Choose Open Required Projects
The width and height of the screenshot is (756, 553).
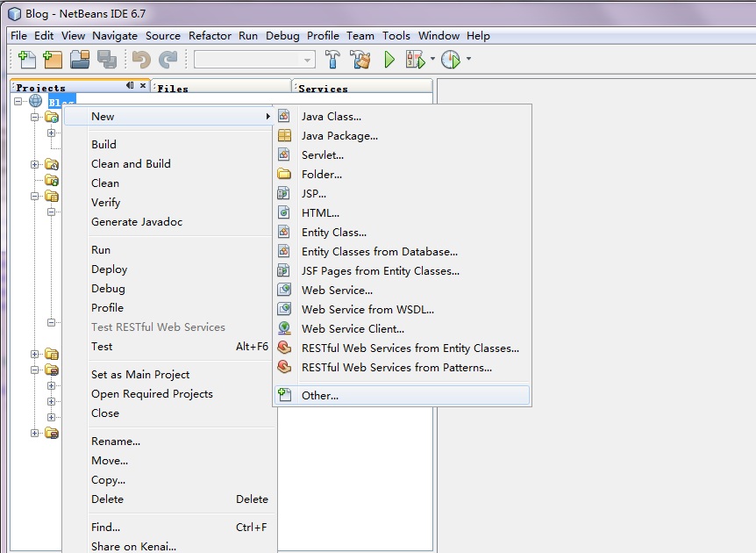[x=152, y=394]
